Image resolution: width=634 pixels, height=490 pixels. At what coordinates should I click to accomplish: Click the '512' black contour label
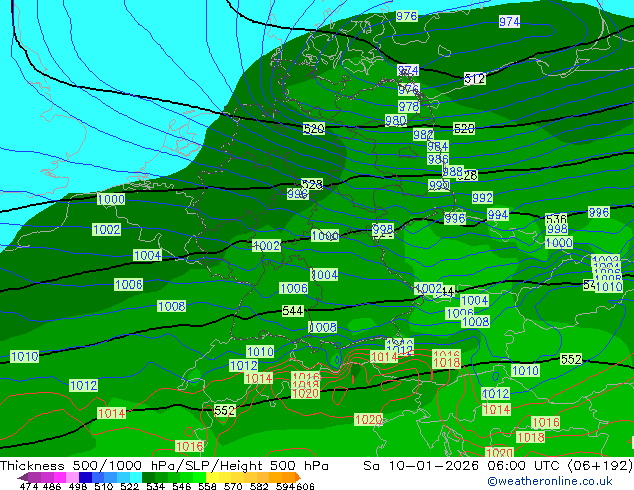(474, 78)
